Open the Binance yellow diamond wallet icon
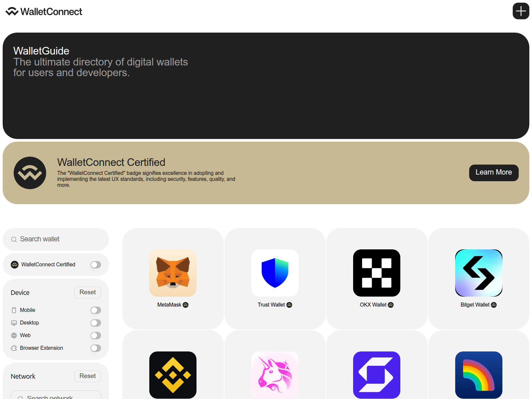The image size is (532, 399). (173, 375)
